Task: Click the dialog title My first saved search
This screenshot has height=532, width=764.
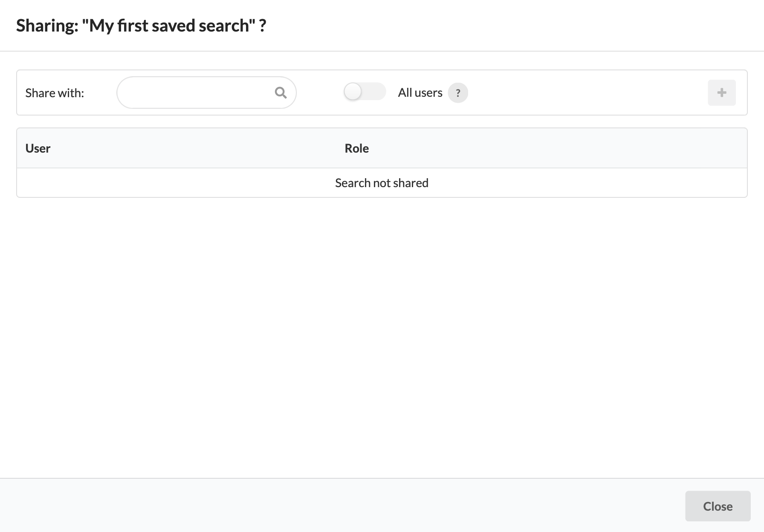Action: (x=141, y=26)
